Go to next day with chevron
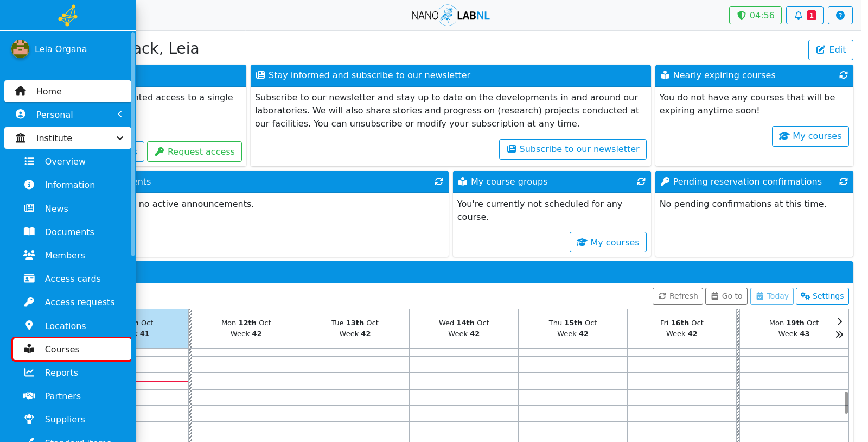868x442 pixels. (x=839, y=321)
